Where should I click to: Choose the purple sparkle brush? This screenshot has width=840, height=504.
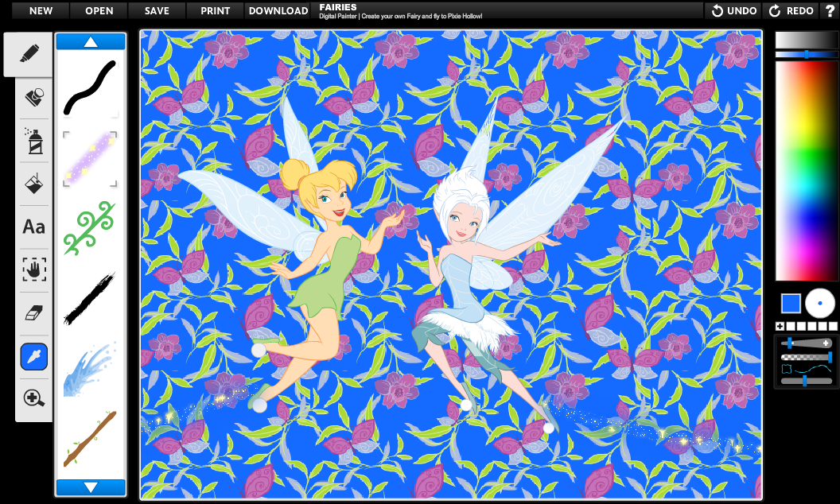pos(90,159)
